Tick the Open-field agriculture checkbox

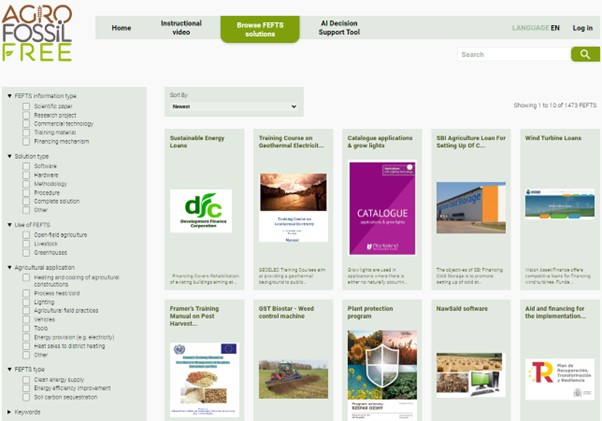(26, 235)
